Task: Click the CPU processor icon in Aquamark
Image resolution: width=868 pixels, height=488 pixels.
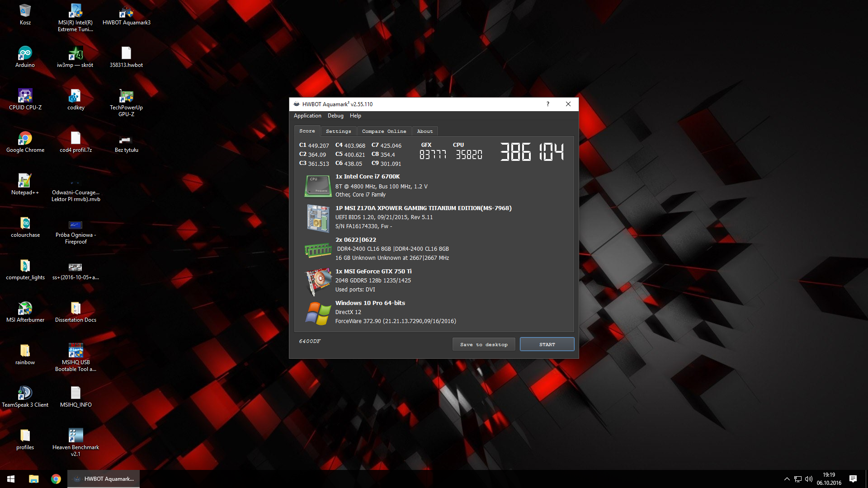Action: pyautogui.click(x=317, y=186)
